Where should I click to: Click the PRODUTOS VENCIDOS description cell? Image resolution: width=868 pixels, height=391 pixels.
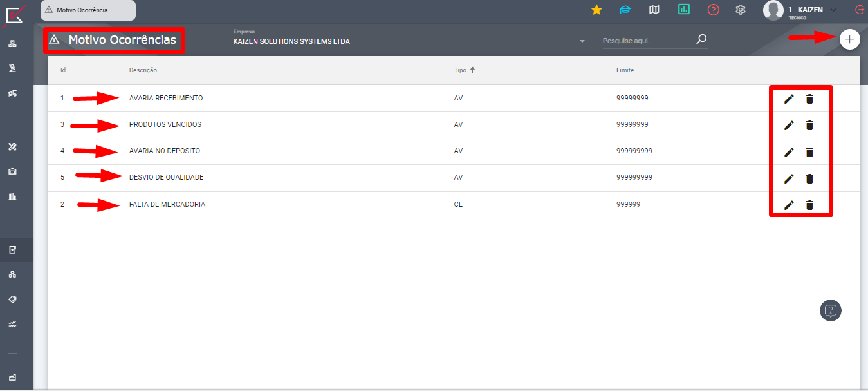pos(165,124)
